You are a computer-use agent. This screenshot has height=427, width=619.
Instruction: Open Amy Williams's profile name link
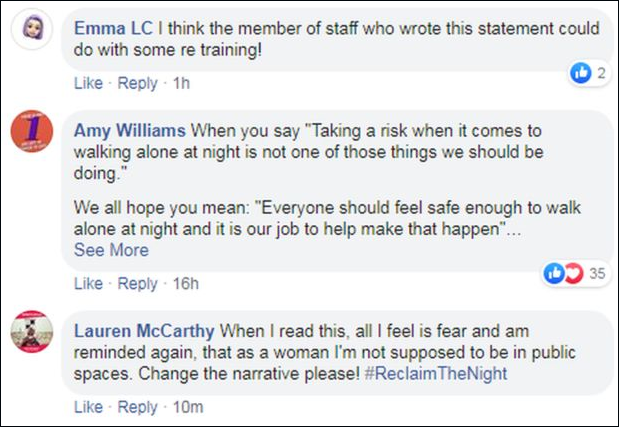tap(130, 130)
